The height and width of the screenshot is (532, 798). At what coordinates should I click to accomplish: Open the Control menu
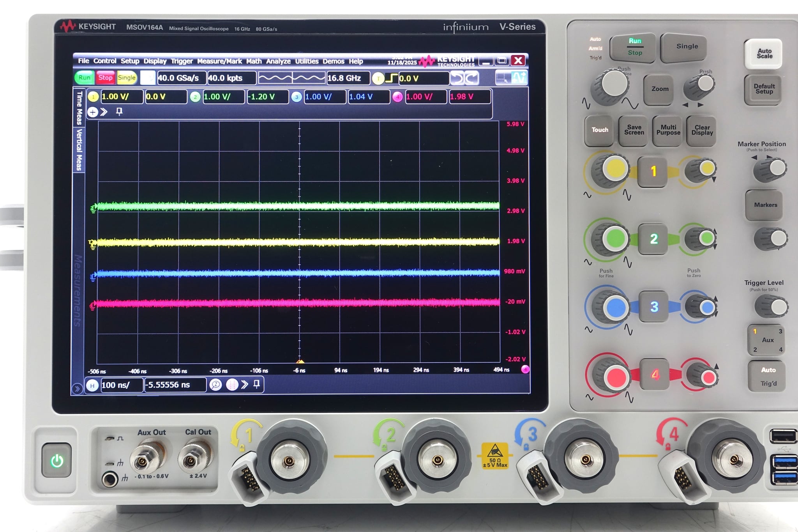click(105, 61)
